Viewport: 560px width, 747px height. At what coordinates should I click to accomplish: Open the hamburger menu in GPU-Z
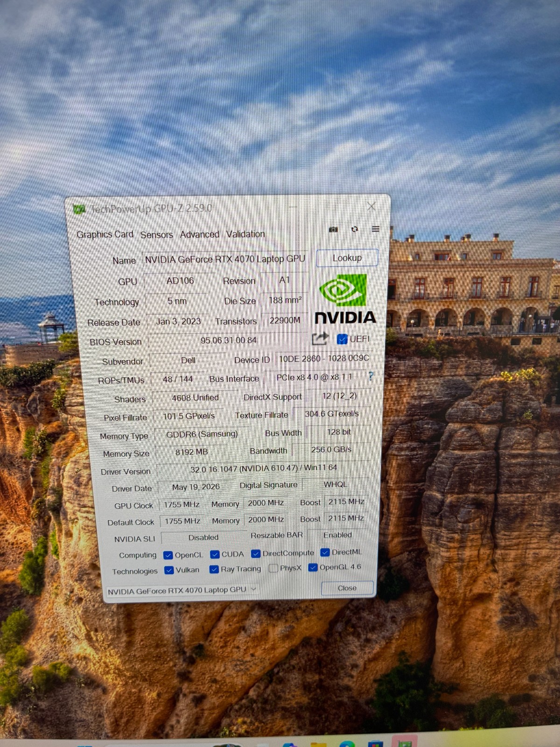(376, 229)
